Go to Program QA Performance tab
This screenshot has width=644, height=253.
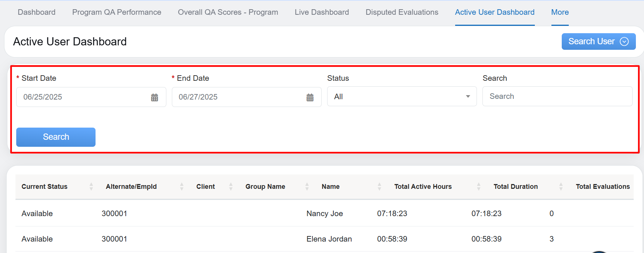tap(117, 12)
